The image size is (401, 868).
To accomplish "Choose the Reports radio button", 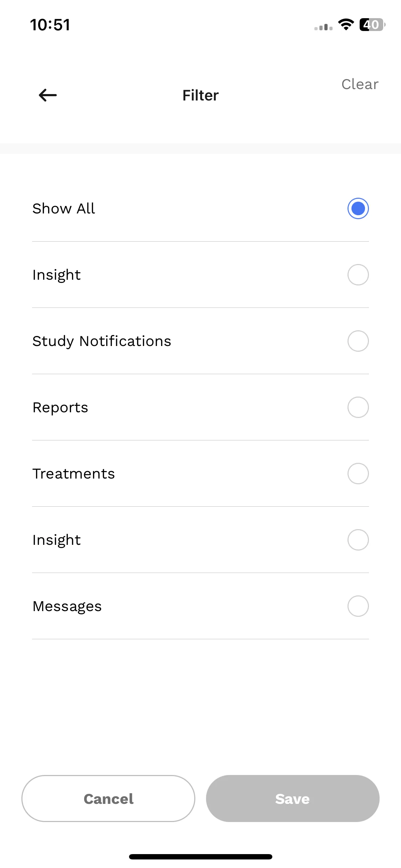I will pyautogui.click(x=358, y=407).
